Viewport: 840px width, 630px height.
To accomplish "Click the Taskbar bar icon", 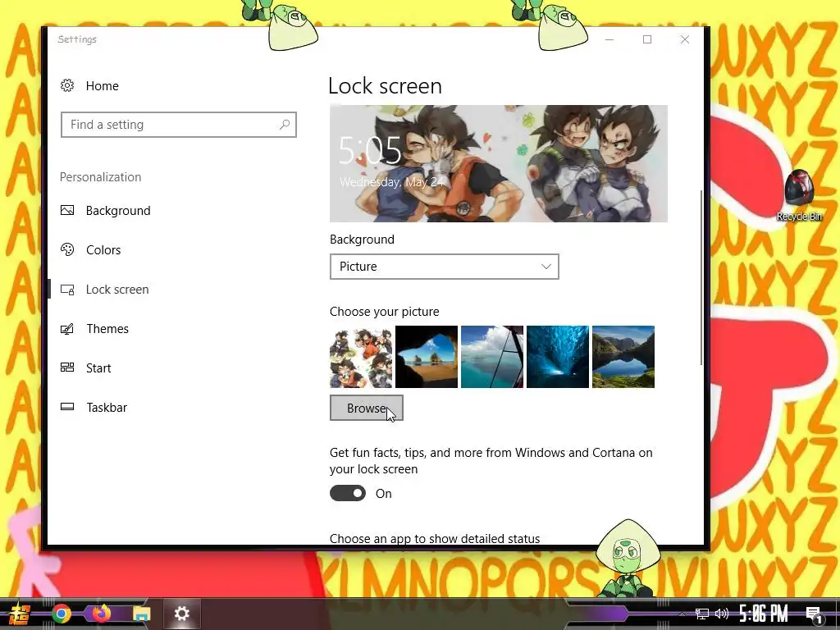I will pos(67,407).
